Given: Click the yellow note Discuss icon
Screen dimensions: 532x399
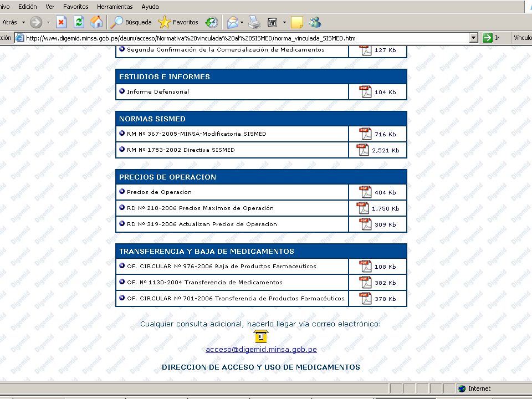Looking at the screenshot, I should [x=297, y=22].
